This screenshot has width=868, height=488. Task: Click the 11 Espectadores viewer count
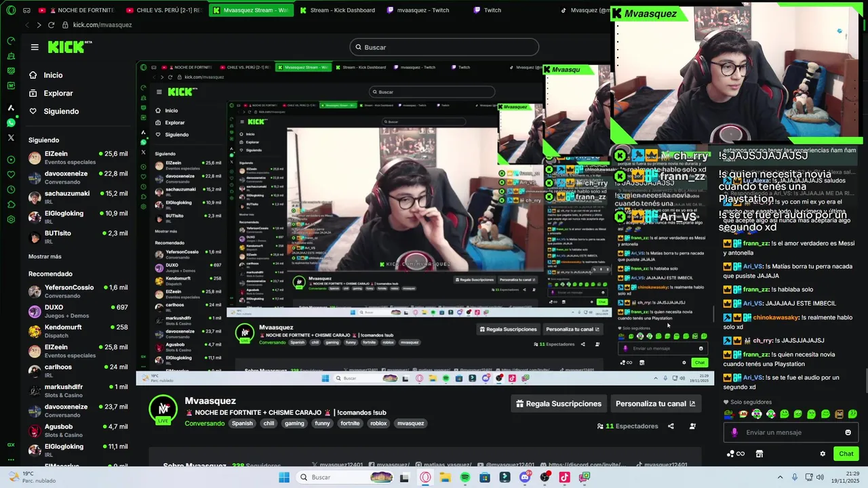(x=627, y=426)
